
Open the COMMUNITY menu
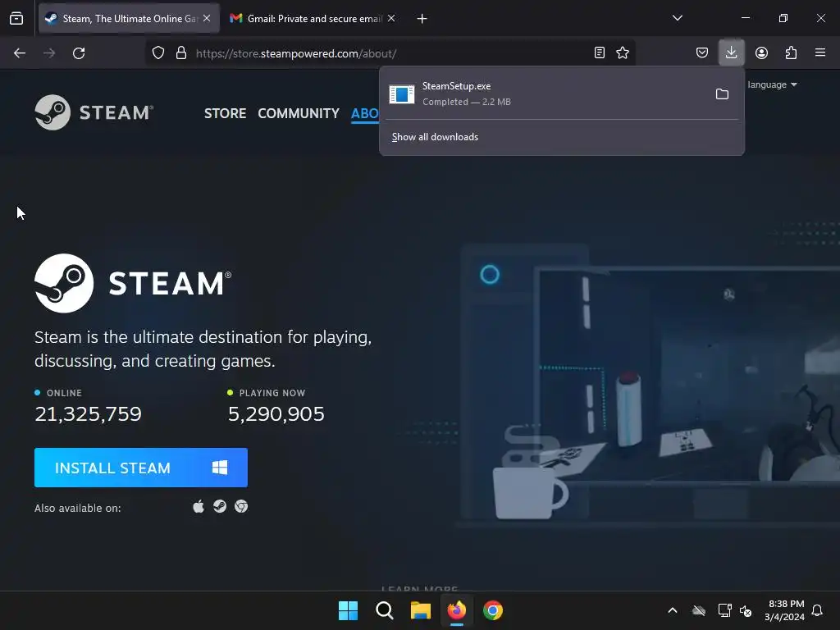pyautogui.click(x=299, y=113)
